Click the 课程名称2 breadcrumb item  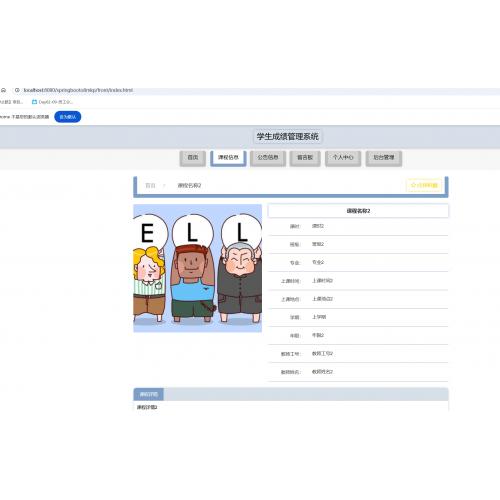click(189, 186)
